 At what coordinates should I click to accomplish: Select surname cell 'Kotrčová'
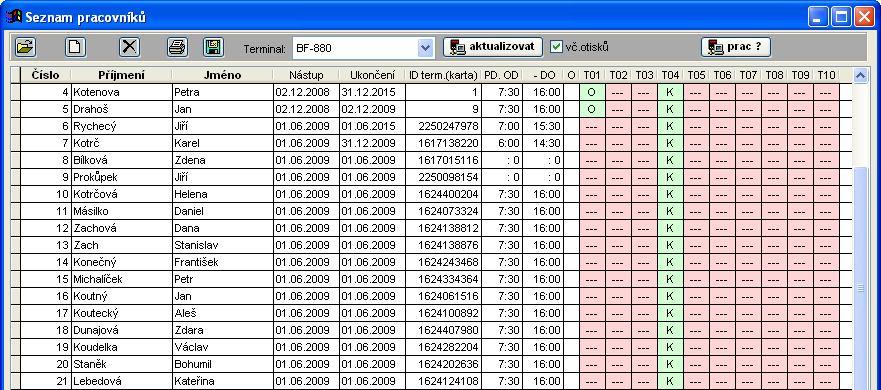coord(121,194)
